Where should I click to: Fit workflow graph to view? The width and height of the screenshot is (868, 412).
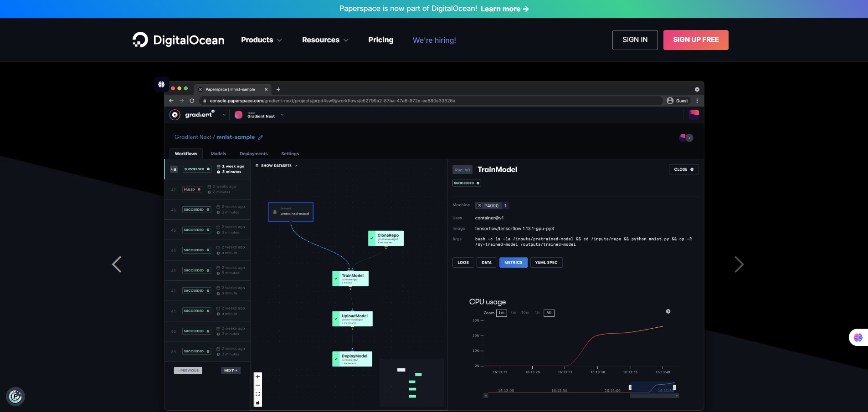[257, 394]
